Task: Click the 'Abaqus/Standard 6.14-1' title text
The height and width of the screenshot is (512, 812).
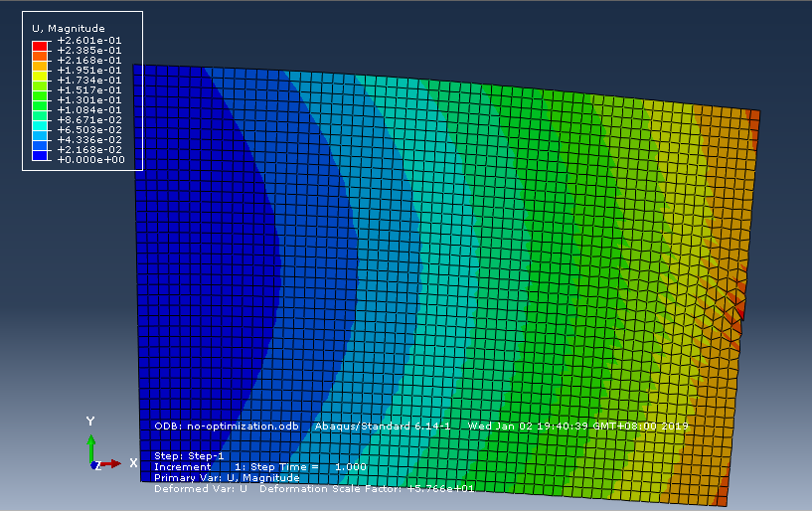Action: [x=383, y=426]
